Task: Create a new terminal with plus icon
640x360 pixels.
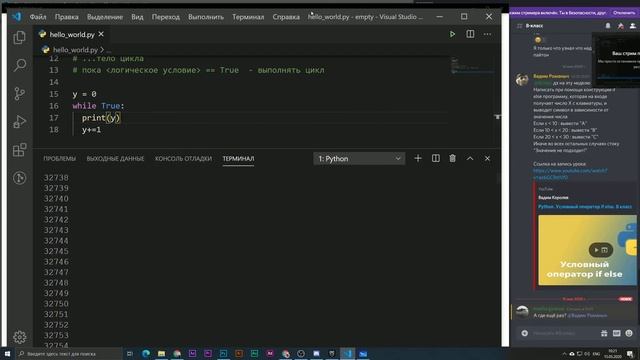Action: coord(418,158)
